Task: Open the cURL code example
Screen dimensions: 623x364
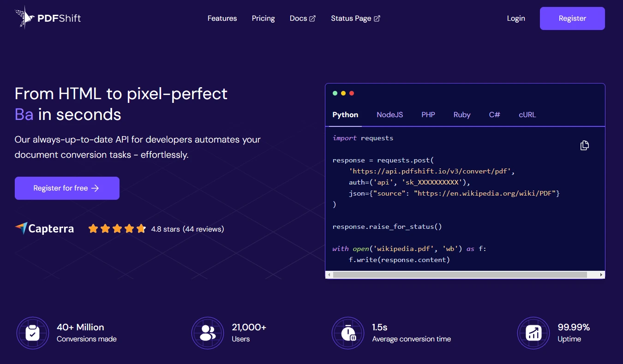Action: coord(527,114)
